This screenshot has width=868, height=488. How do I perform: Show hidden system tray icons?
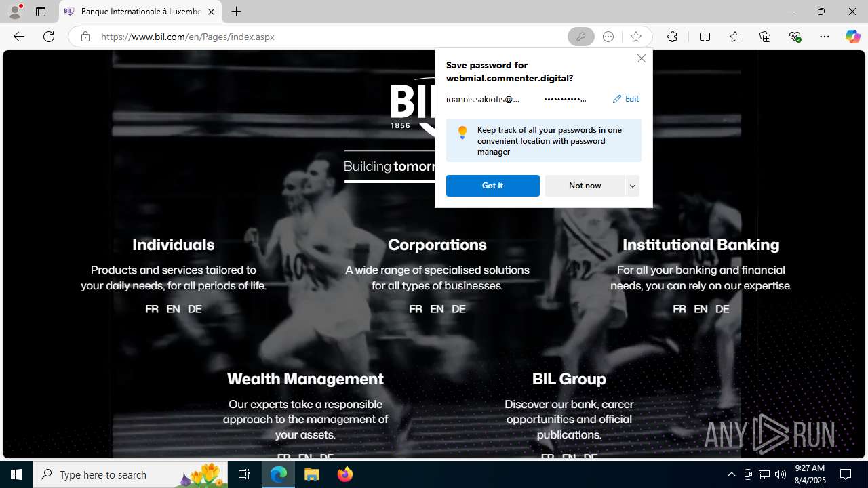[x=731, y=474]
